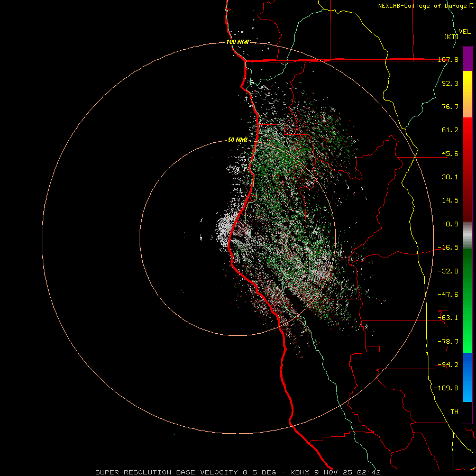Click the 61.2 velocity scale value
Screen dimensions: 476x476
(x=450, y=130)
